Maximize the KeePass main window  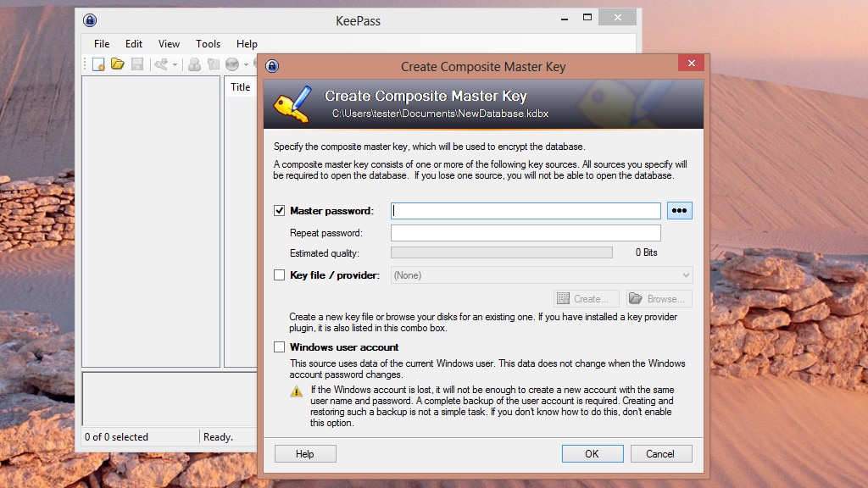587,18
